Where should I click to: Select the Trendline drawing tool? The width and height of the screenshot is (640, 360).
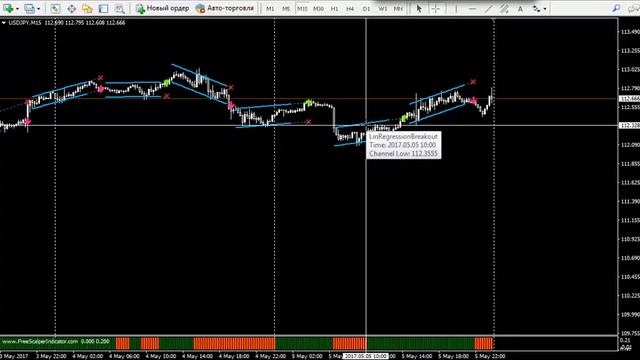(x=488, y=9)
